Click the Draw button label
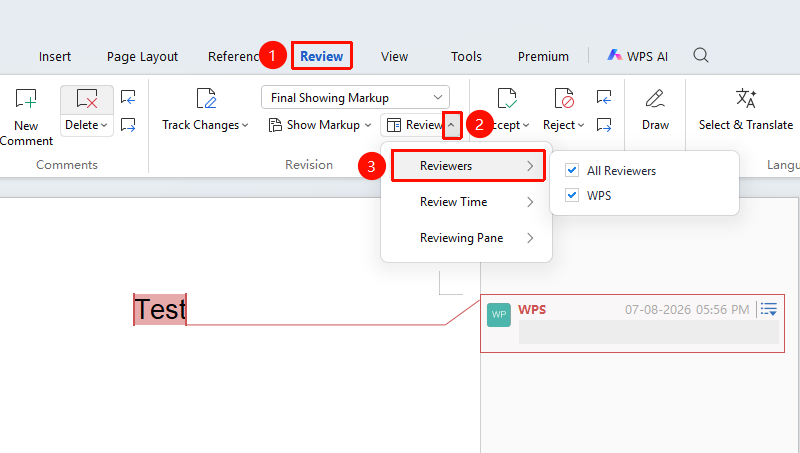This screenshot has width=800, height=453. point(655,125)
